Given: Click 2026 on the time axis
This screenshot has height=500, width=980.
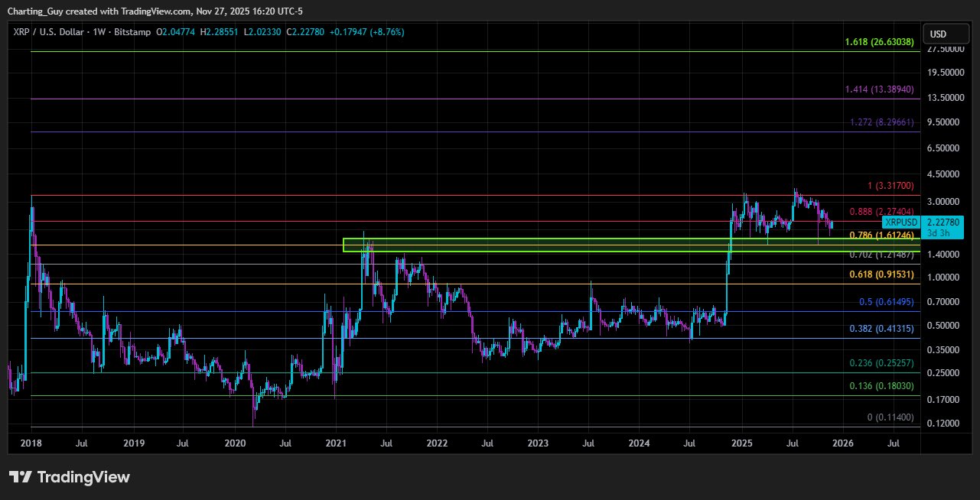Looking at the screenshot, I should tap(842, 443).
